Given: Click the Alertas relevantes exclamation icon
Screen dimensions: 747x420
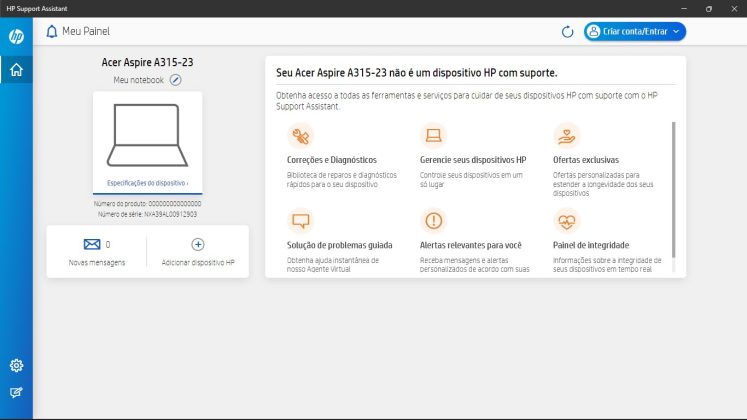Looking at the screenshot, I should coord(433,221).
